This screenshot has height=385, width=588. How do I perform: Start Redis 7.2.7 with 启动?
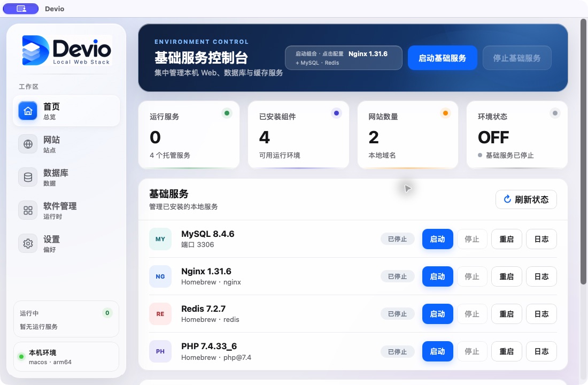(438, 314)
